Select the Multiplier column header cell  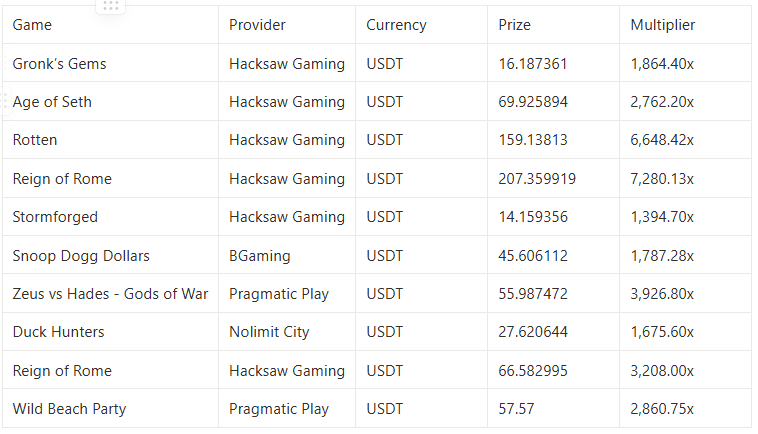(685, 25)
